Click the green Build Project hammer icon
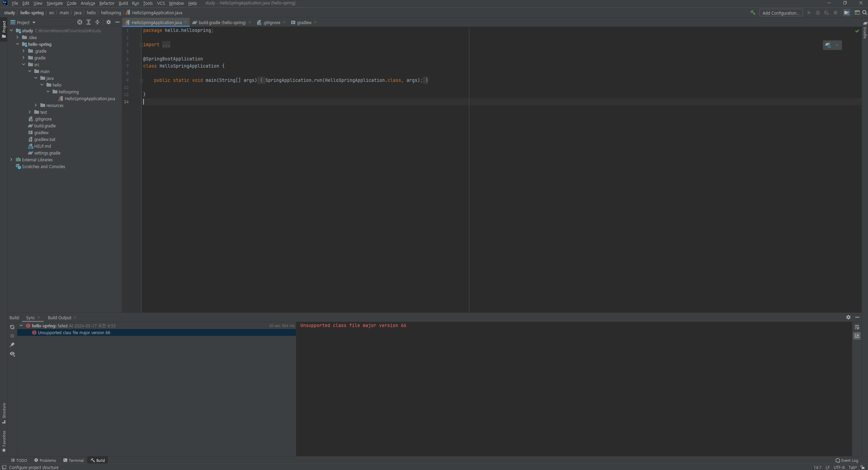The image size is (868, 470). click(753, 13)
